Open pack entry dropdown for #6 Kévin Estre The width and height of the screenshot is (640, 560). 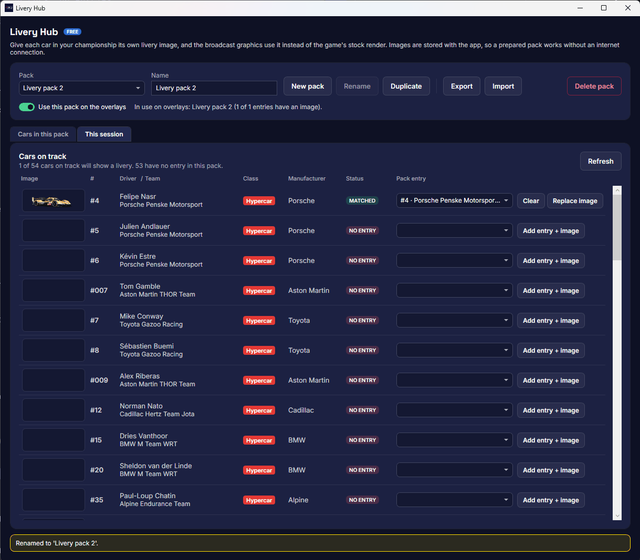[454, 260]
